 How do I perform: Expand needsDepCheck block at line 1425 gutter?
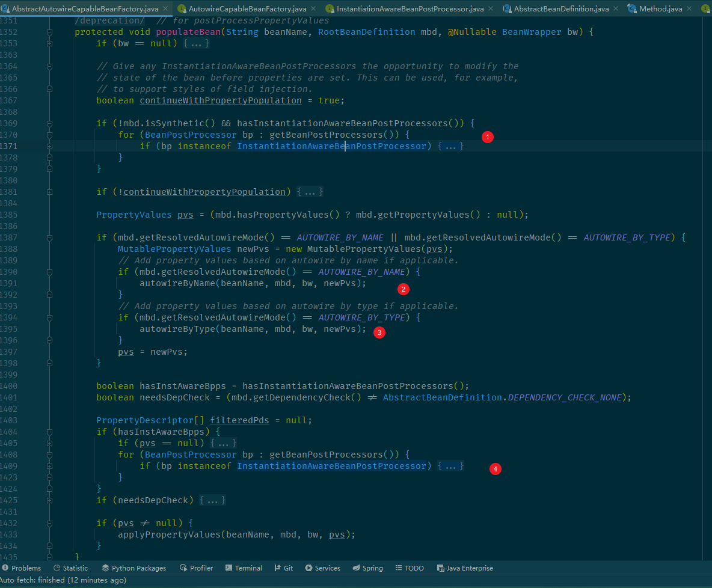tap(49, 500)
